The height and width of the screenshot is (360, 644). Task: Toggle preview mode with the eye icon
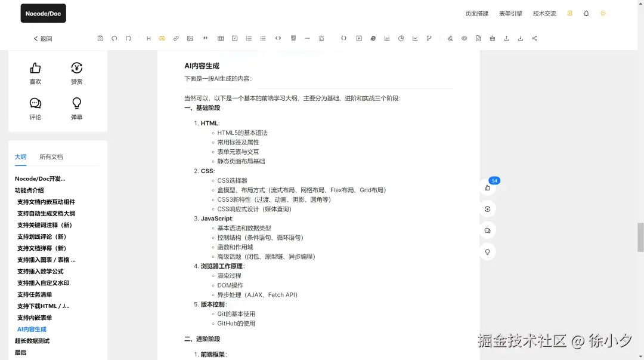pos(464,38)
